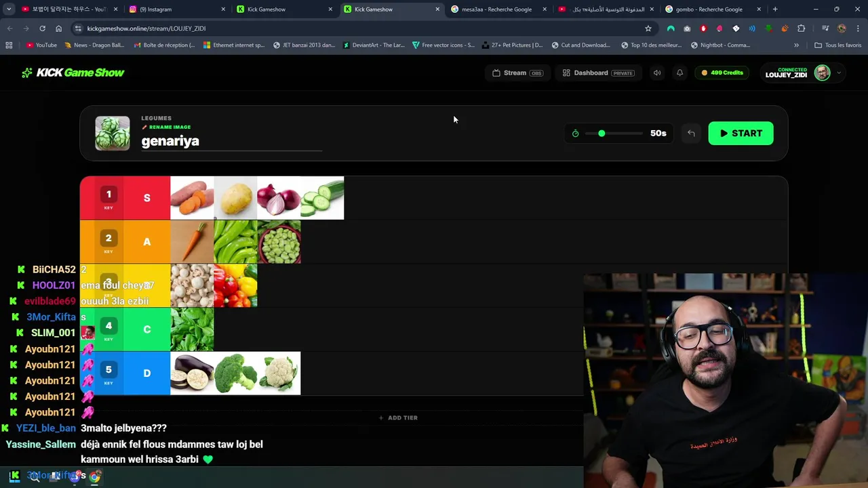Image resolution: width=868 pixels, height=488 pixels.
Task: Select the spinach image in C tier
Action: click(192, 329)
